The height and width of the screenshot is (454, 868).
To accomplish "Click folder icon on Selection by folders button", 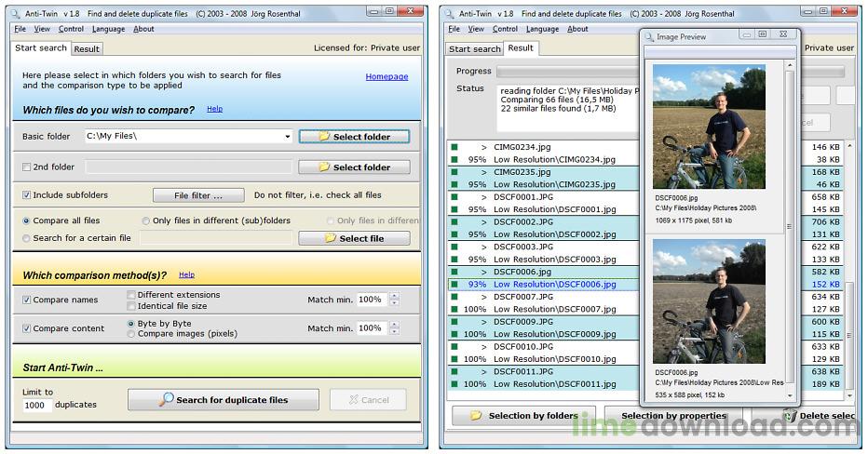I will coord(476,415).
